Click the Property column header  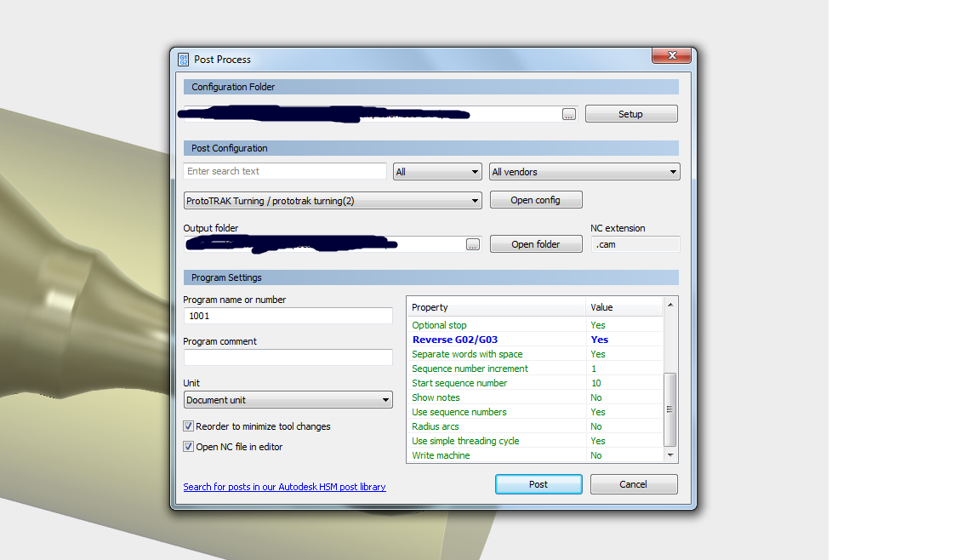point(496,307)
